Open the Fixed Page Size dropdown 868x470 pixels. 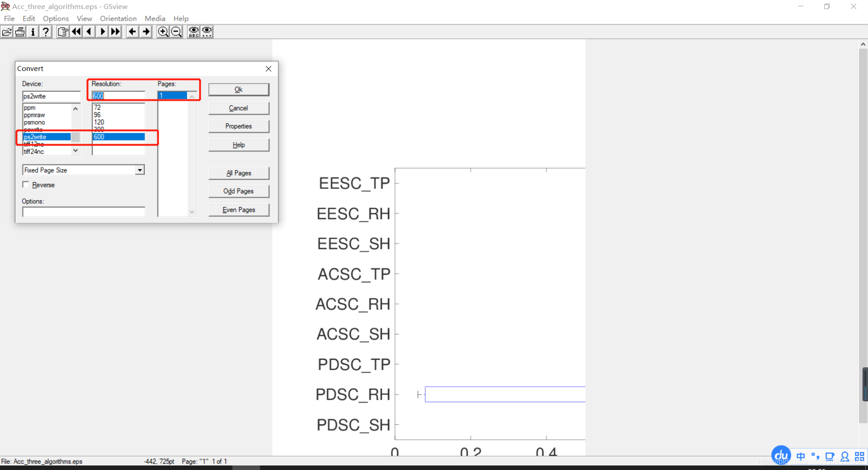click(x=140, y=170)
